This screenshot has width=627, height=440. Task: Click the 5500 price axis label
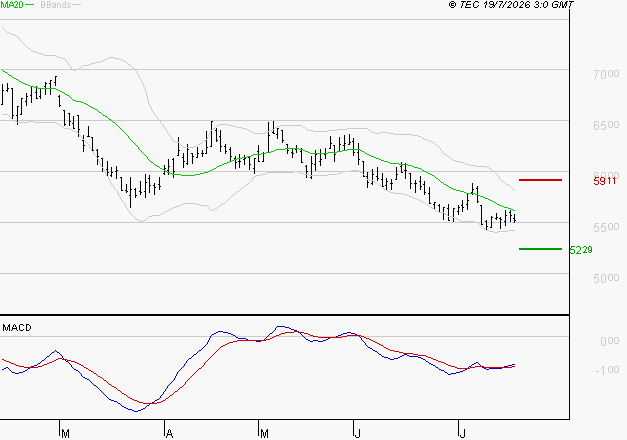point(606,227)
